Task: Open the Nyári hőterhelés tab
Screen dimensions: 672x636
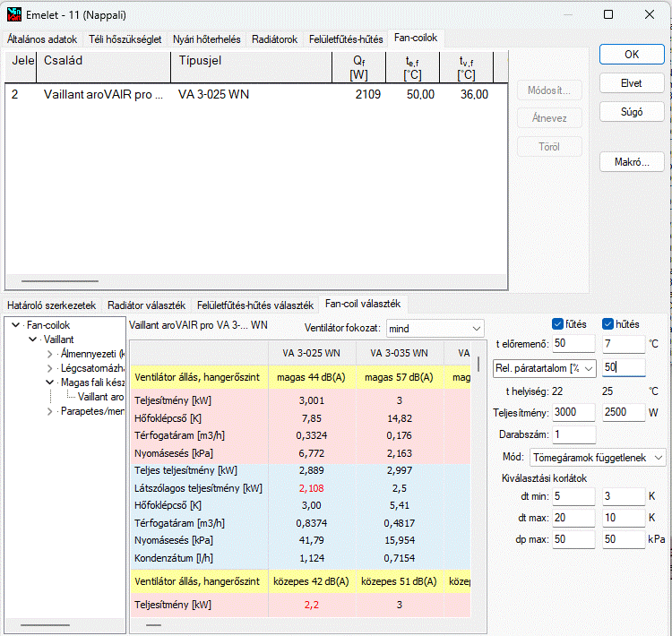Action: pyautogui.click(x=207, y=39)
